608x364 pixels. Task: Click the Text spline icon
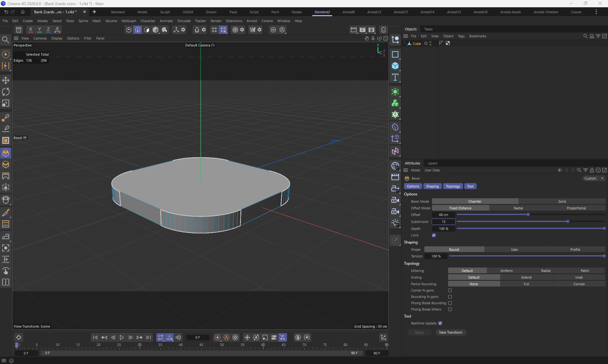395,77
